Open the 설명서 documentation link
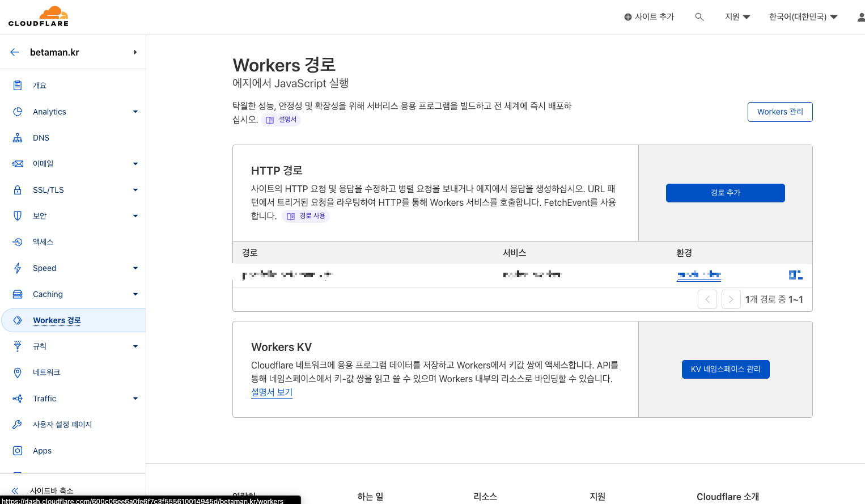865x504 pixels. coord(281,120)
